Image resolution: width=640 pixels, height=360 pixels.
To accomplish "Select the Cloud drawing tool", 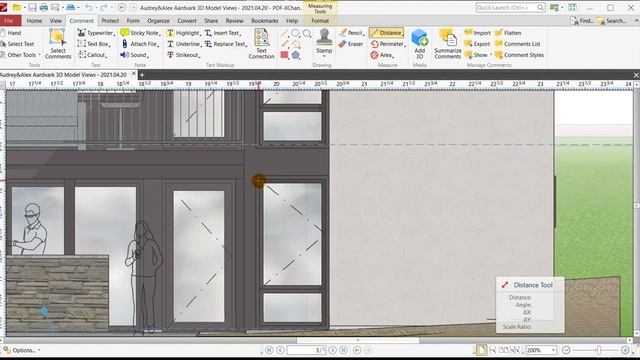I will tap(307, 33).
